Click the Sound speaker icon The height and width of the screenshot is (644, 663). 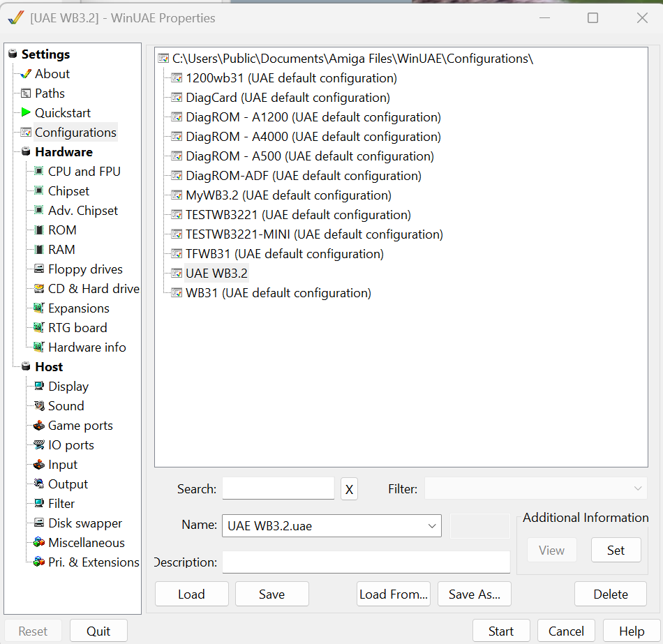39,405
